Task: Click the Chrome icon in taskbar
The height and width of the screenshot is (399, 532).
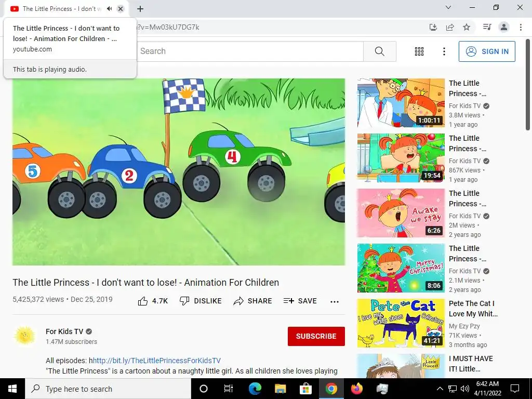Action: pyautogui.click(x=331, y=389)
